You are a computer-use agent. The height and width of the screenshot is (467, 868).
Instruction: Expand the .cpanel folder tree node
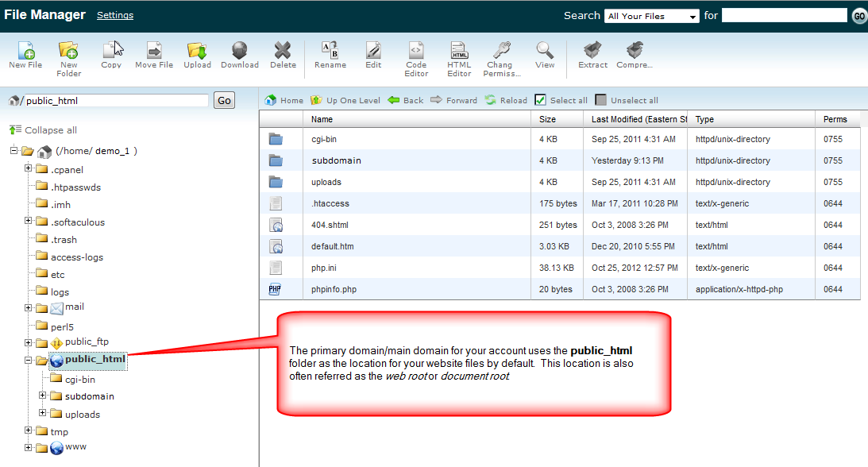coord(29,168)
